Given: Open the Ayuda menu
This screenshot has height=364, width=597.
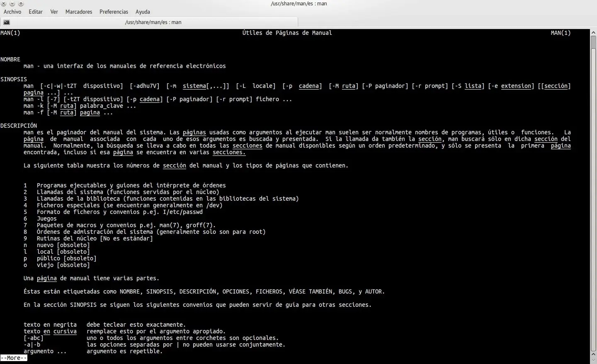Looking at the screenshot, I should click(143, 12).
